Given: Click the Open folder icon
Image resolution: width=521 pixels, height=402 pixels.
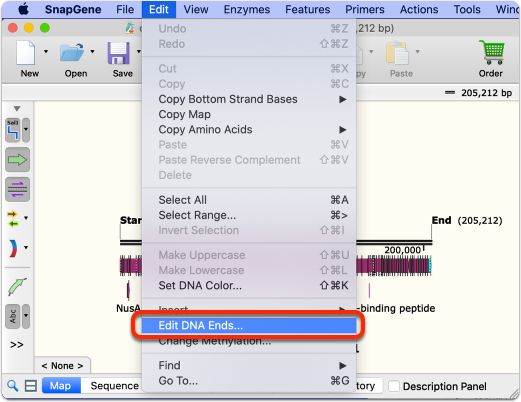Looking at the screenshot, I should pyautogui.click(x=72, y=53).
